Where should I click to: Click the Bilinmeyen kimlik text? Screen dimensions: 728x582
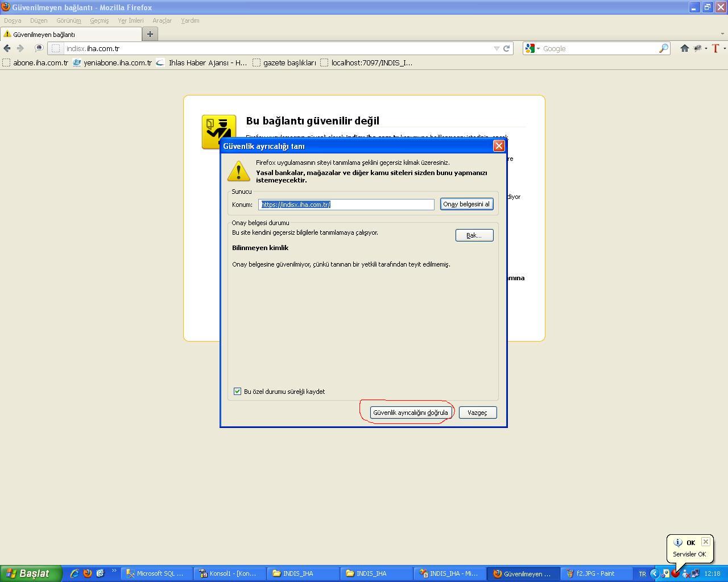pos(260,248)
